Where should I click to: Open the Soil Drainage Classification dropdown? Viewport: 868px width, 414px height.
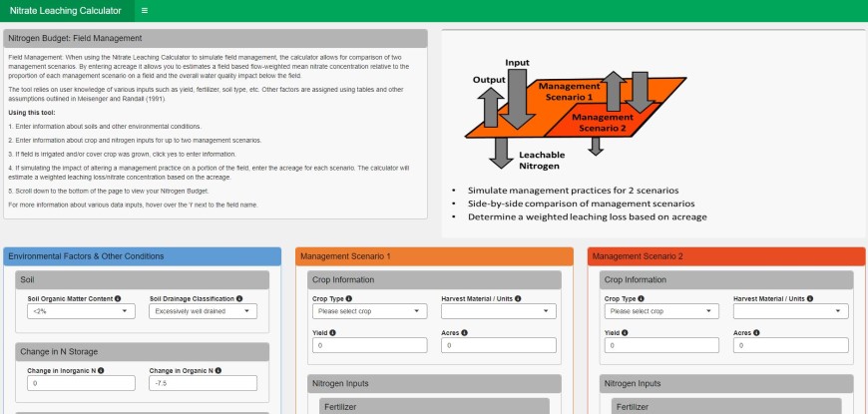pyautogui.click(x=203, y=311)
